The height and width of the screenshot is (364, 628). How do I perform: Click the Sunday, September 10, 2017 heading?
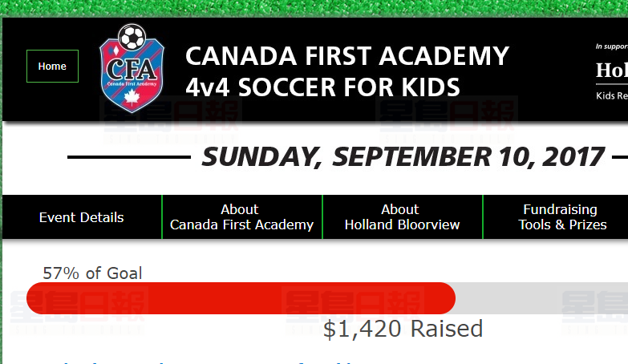click(403, 157)
